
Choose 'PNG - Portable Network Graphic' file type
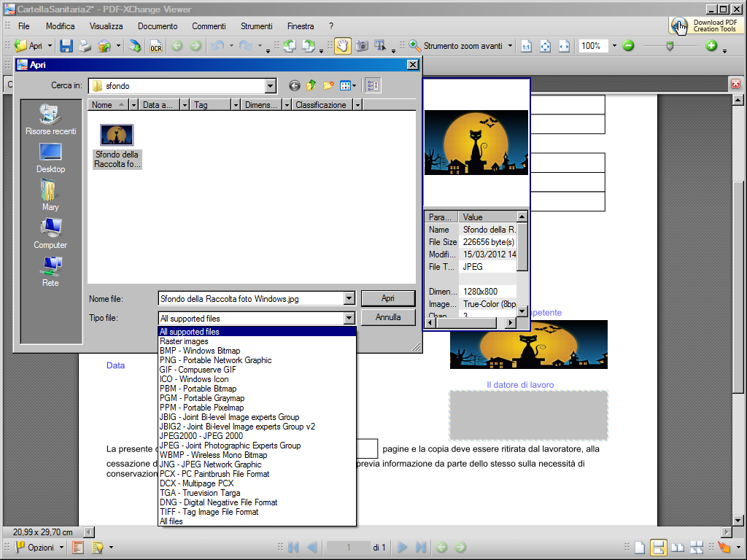(x=215, y=360)
